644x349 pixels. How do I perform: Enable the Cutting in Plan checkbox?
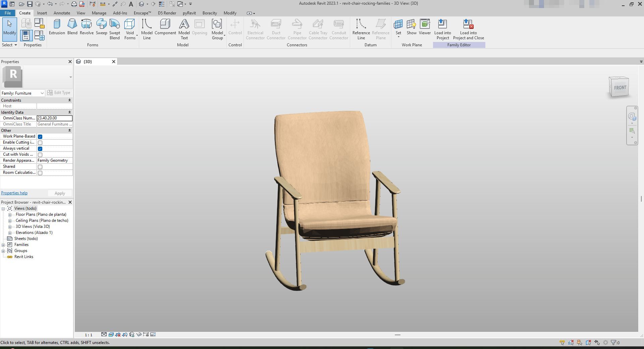[x=40, y=143]
